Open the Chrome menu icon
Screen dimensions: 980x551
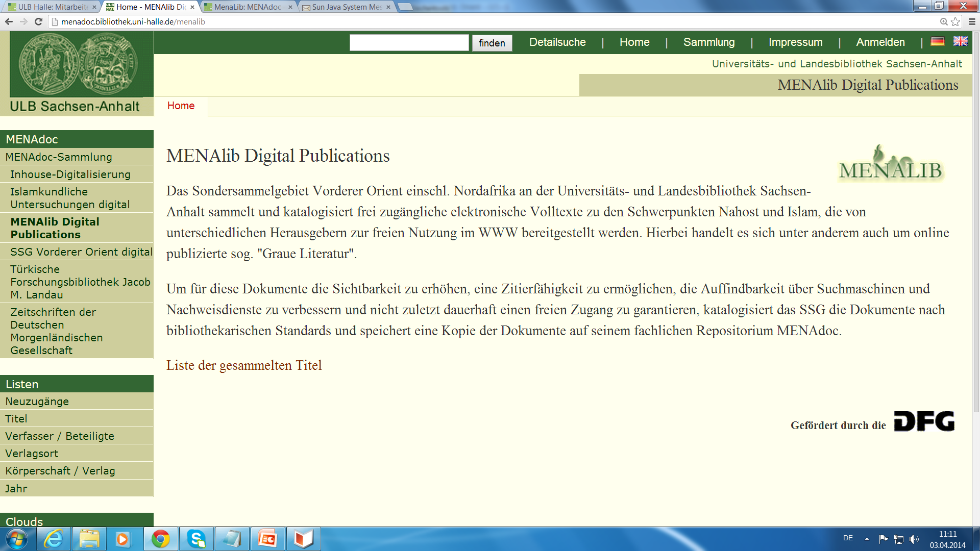pos(972,21)
